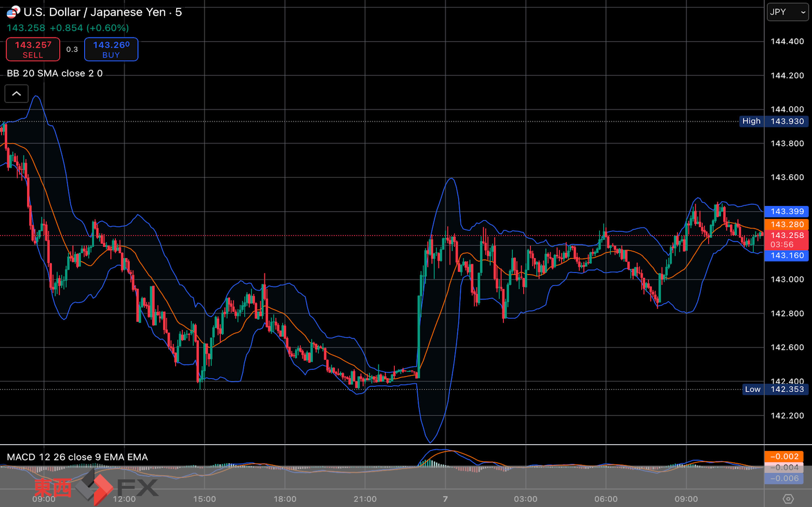
Task: Click the blue 143.160 lower band price tag
Action: click(787, 255)
